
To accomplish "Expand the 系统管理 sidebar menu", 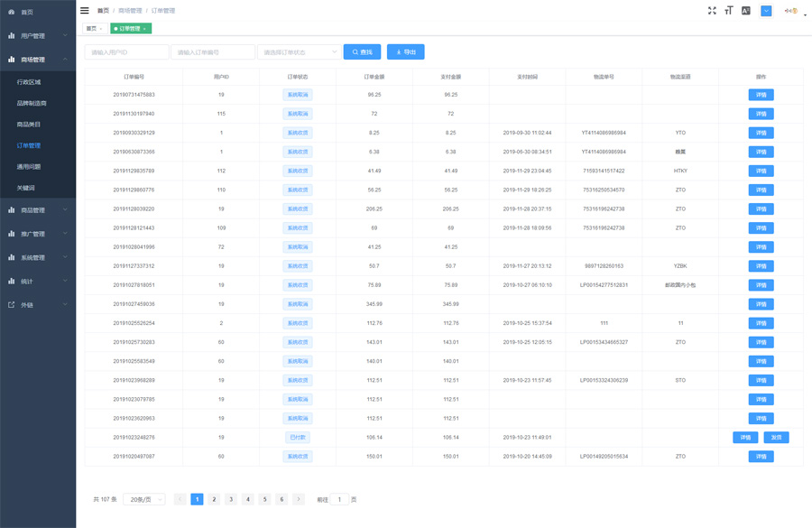I will (38, 257).
